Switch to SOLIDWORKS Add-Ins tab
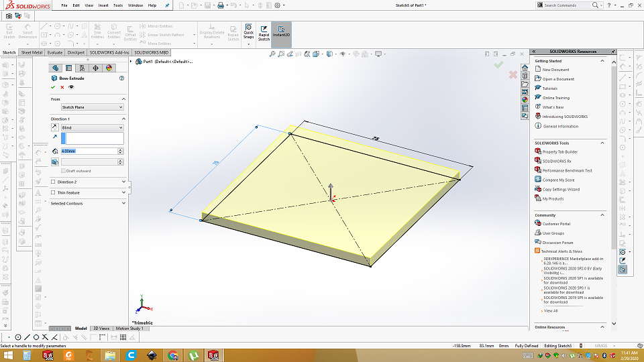The height and width of the screenshot is (362, 644). (x=109, y=52)
